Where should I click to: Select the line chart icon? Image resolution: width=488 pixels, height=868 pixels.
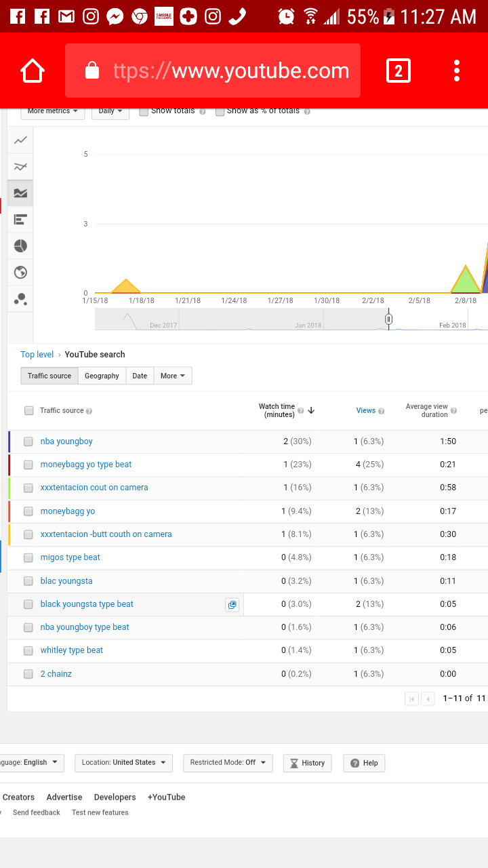pyautogui.click(x=20, y=140)
